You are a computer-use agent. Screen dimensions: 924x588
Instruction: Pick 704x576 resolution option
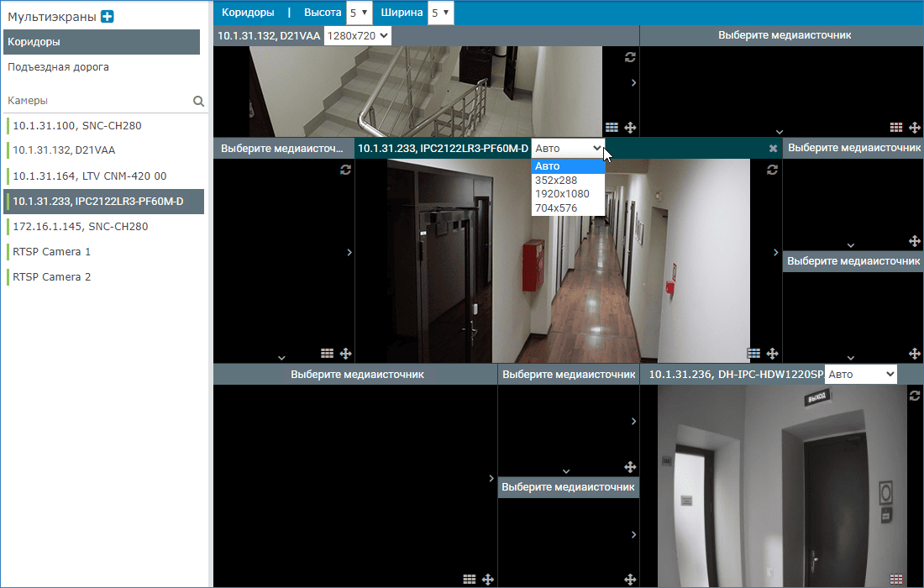556,208
